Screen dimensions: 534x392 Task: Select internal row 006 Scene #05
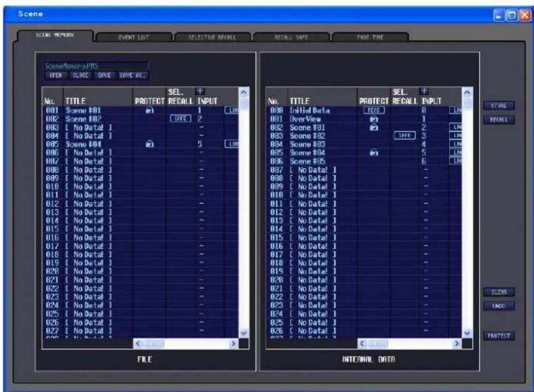pyautogui.click(x=364, y=161)
